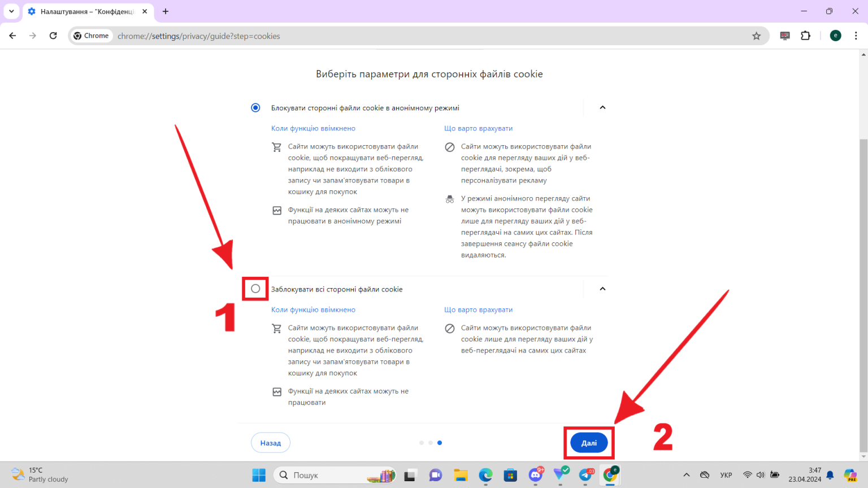Screen dimensions: 868x488
Task: Click the cast/screen sharing toolbar icon
Action: 784,36
